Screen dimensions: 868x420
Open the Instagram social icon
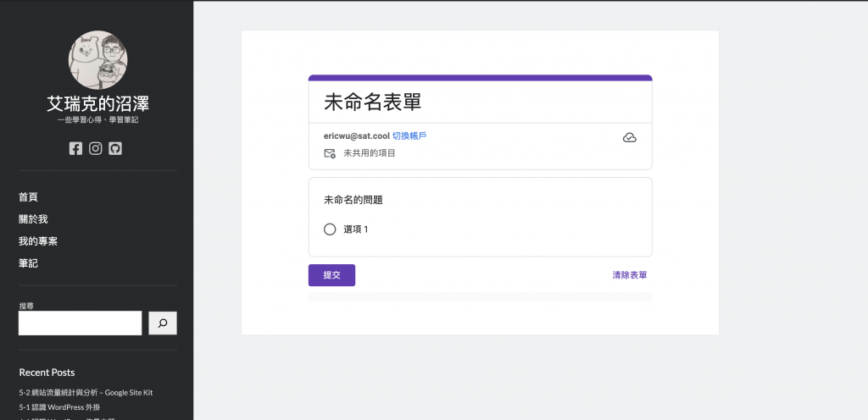pyautogui.click(x=96, y=149)
